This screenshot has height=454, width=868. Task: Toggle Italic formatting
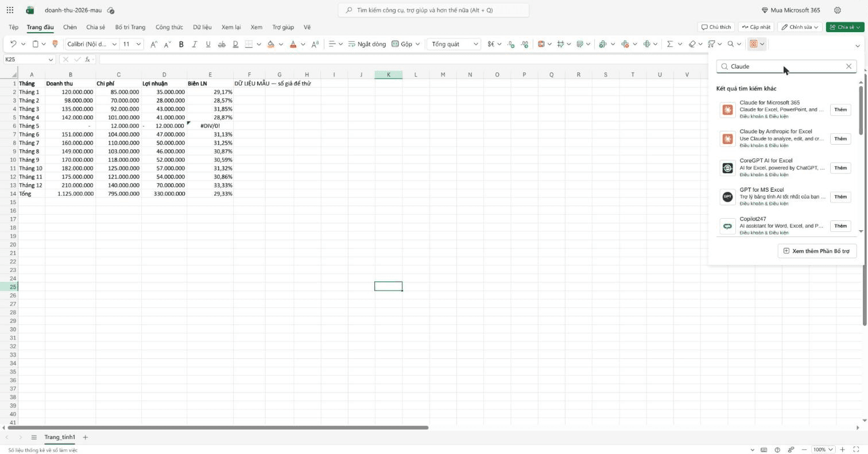(x=195, y=44)
